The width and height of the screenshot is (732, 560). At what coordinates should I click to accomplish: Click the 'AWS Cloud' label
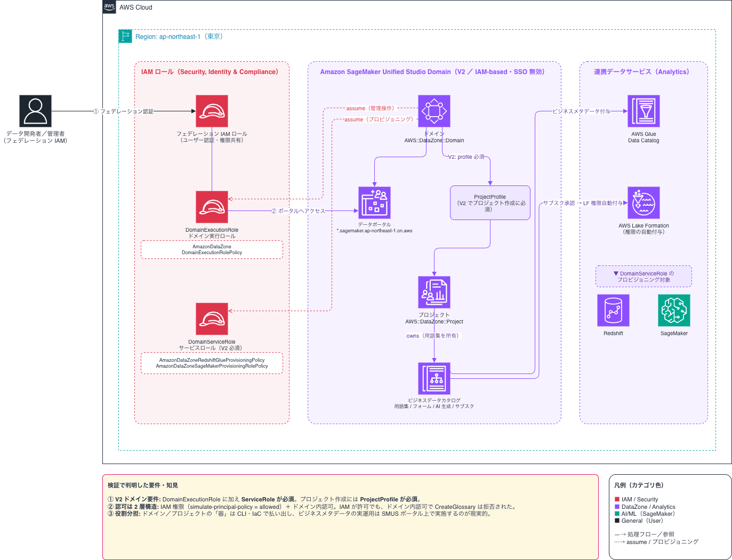136,7
